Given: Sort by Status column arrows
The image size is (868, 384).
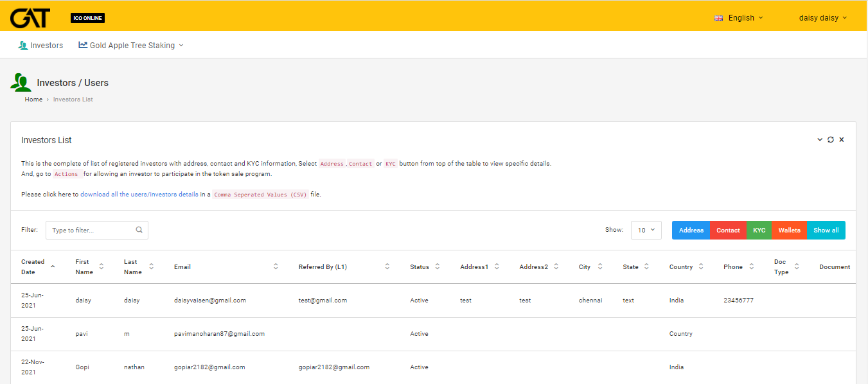Looking at the screenshot, I should click(x=437, y=266).
